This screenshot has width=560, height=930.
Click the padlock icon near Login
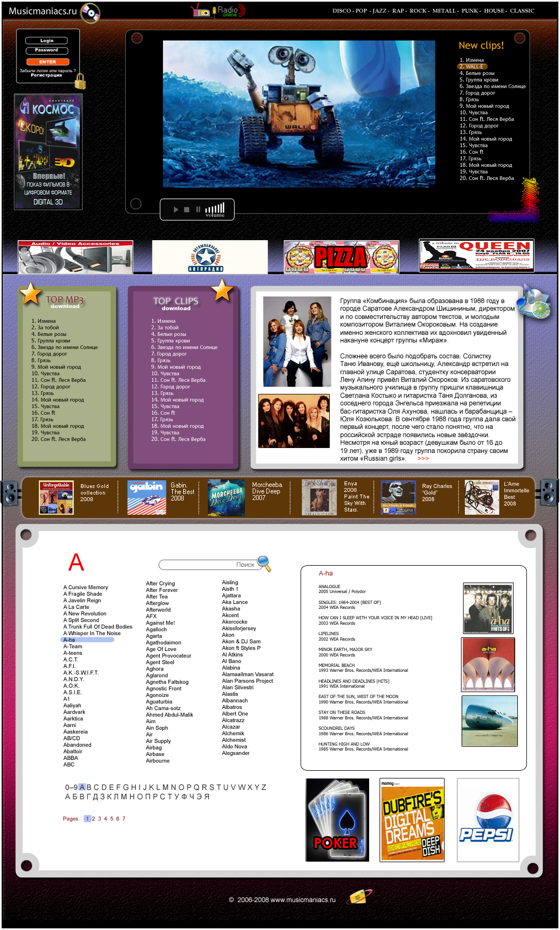(80, 82)
